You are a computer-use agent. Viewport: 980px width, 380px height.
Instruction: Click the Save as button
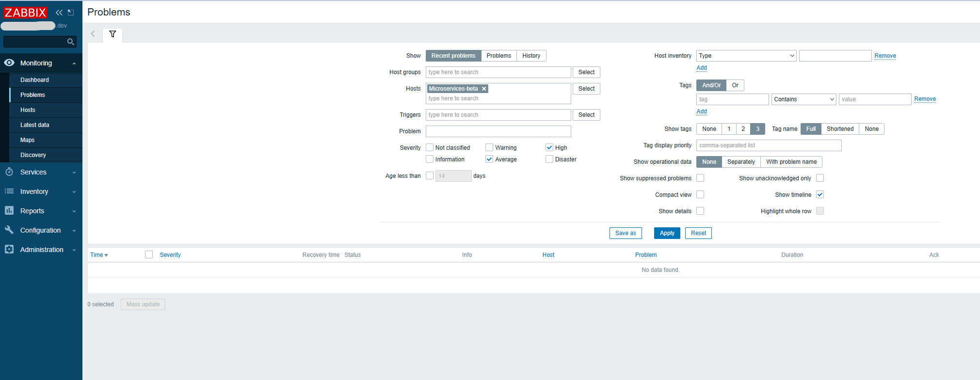[x=626, y=233]
